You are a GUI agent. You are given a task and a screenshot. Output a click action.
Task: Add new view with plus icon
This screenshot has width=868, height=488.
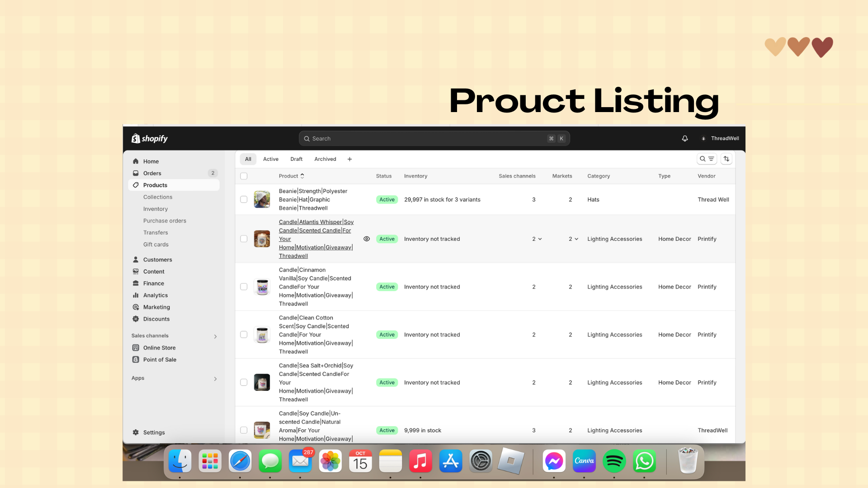point(349,159)
